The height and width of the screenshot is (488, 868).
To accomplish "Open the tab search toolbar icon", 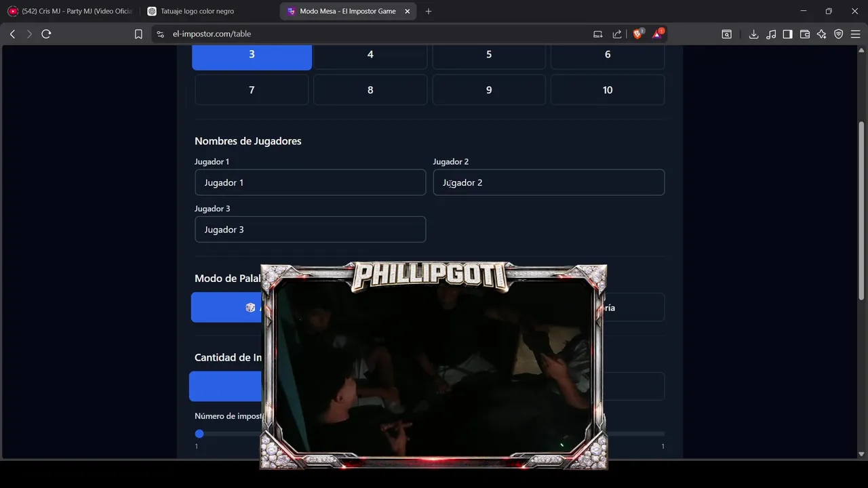I will pyautogui.click(x=726, y=34).
